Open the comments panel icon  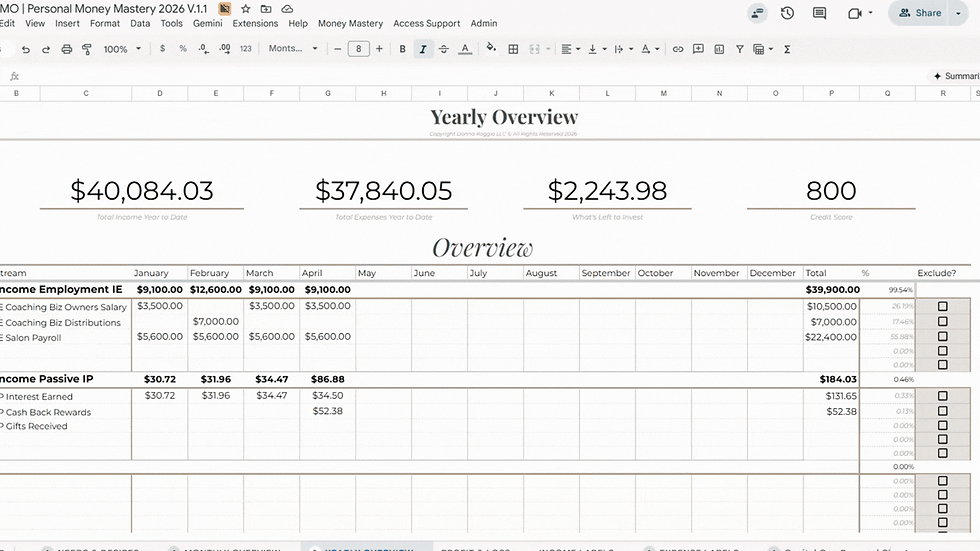coord(819,12)
